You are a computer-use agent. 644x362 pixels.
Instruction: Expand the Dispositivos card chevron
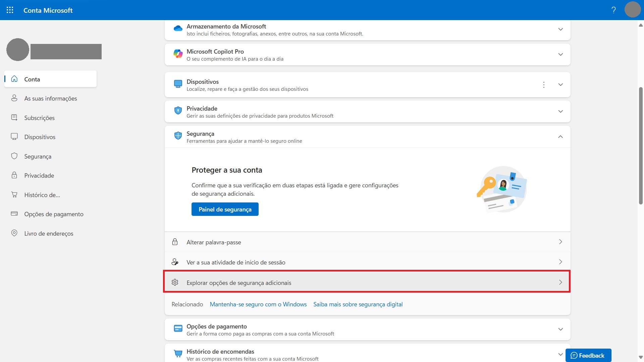560,85
